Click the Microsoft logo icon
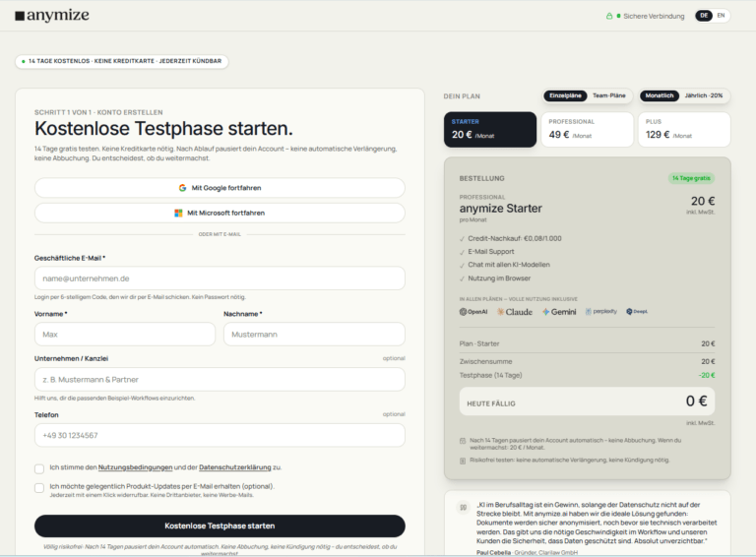The image size is (756, 557). coord(178,213)
